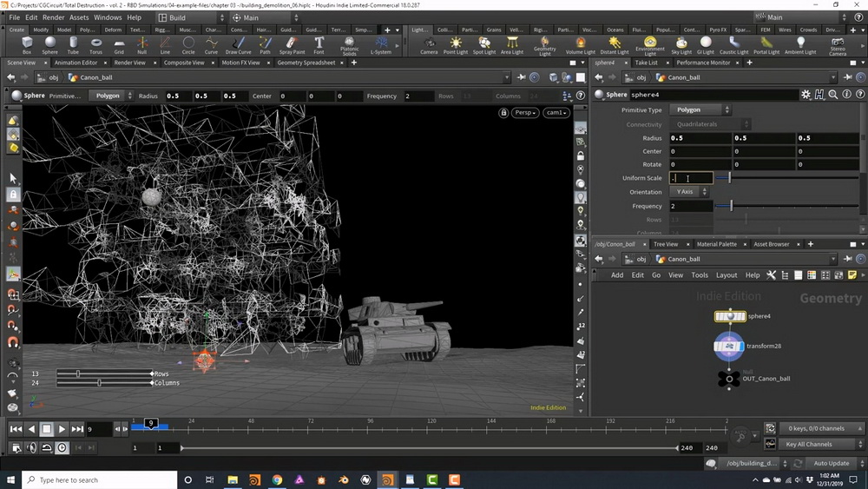Toggle the sphere4 node display flag
This screenshot has width=868, height=489.
[x=744, y=316]
